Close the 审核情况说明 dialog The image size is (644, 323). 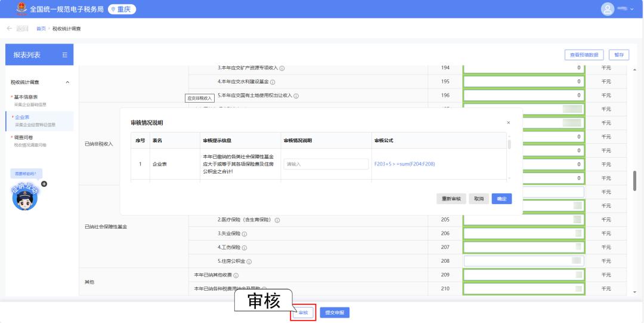508,122
